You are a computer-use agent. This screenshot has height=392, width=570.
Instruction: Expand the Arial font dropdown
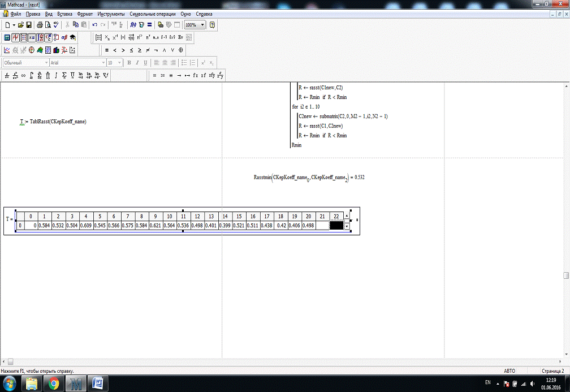coord(103,63)
